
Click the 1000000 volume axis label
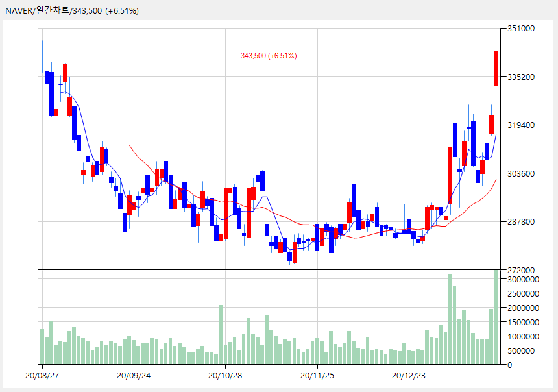point(523,336)
